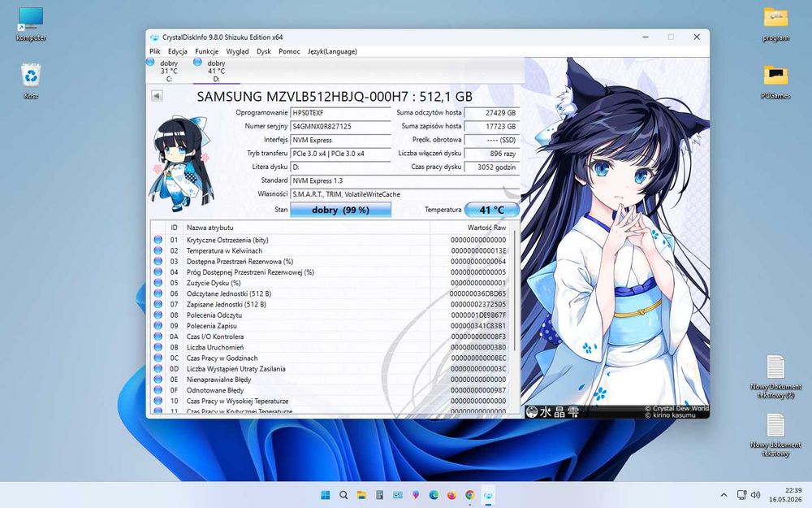This screenshot has height=508, width=812.
Task: Open Nowy dokument tekstowy file icon
Action: coord(775,435)
